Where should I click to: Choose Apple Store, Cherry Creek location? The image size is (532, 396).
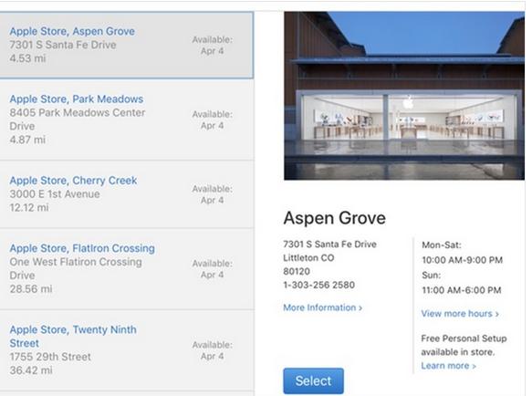click(x=126, y=194)
